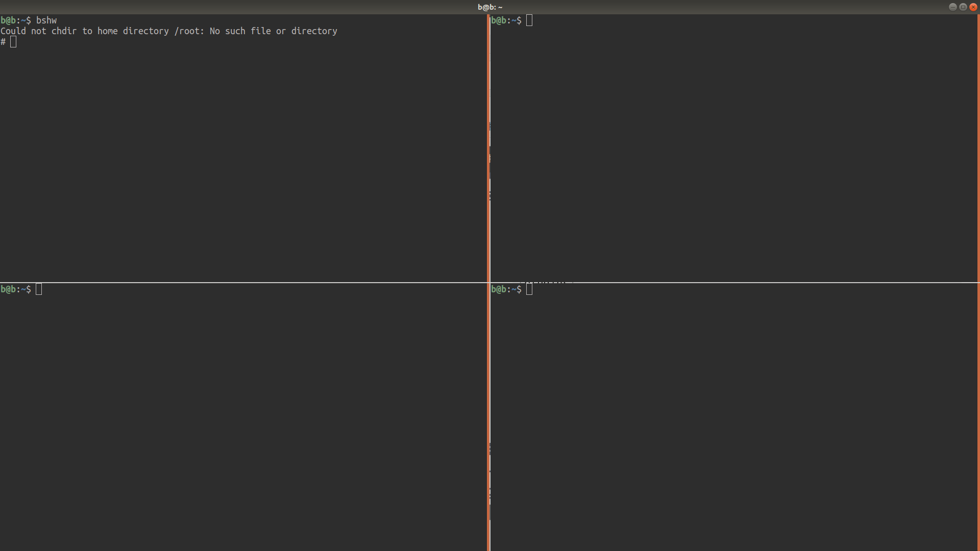Click the cursor in the top-right pane
The height and width of the screenshot is (551, 980).
point(529,20)
